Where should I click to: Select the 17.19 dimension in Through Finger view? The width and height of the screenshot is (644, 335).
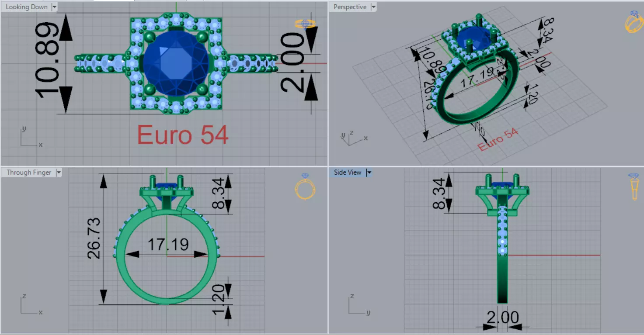[168, 245]
